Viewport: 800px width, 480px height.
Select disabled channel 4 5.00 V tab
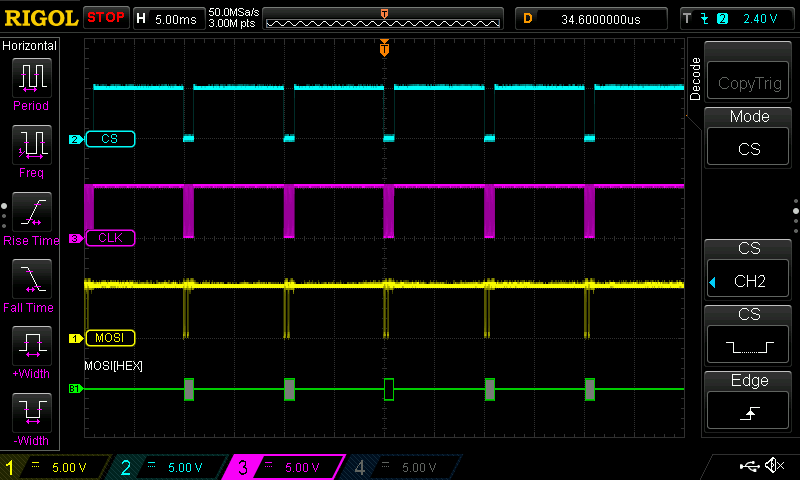coord(403,467)
